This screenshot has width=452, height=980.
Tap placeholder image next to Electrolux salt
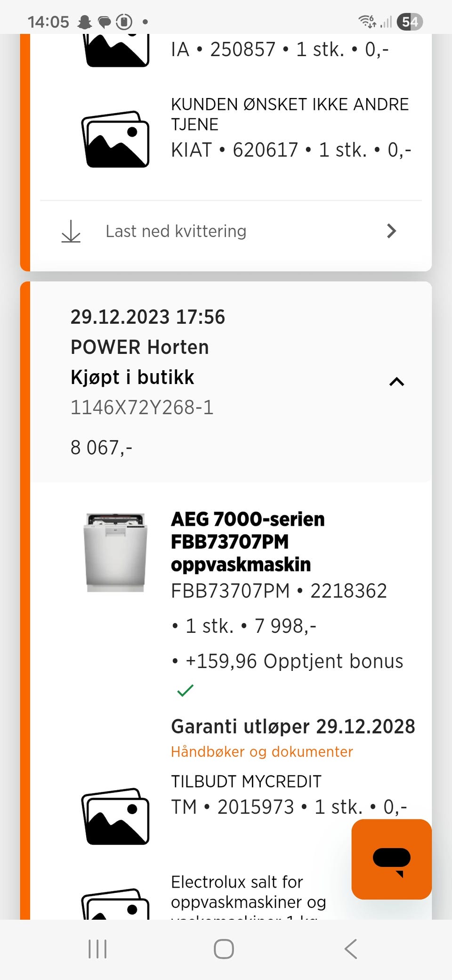[x=115, y=905]
